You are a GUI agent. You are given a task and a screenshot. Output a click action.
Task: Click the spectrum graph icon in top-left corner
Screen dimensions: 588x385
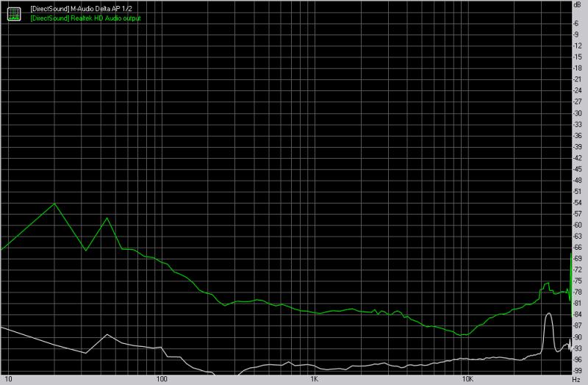click(14, 12)
